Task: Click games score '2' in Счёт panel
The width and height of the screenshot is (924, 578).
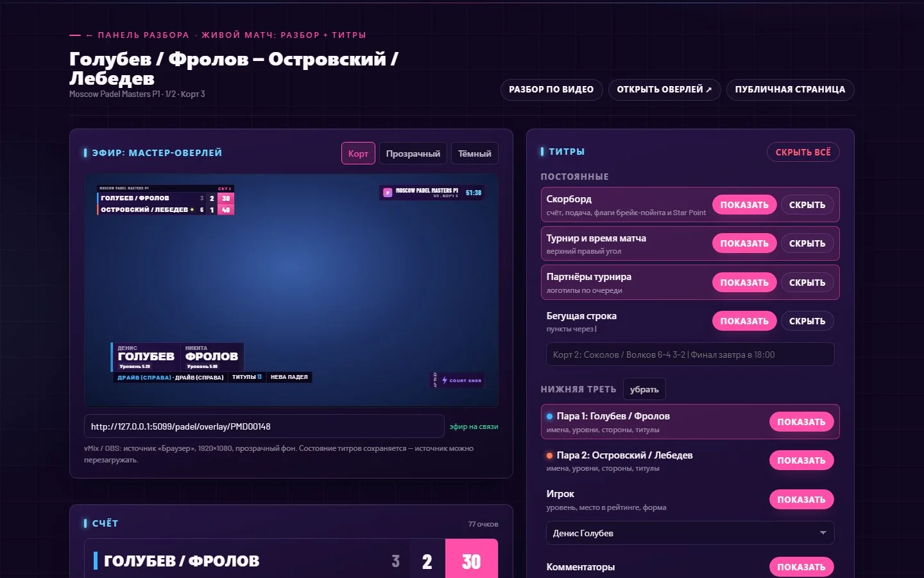Action: coord(427,561)
